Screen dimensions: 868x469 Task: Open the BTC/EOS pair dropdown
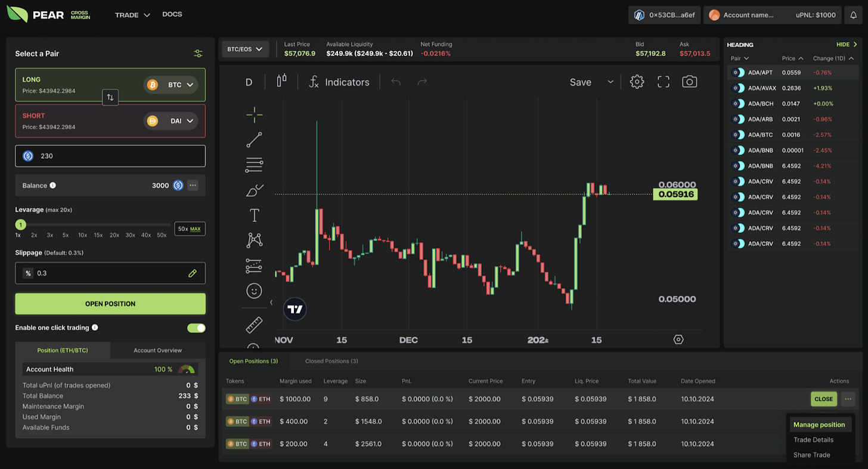(x=245, y=49)
